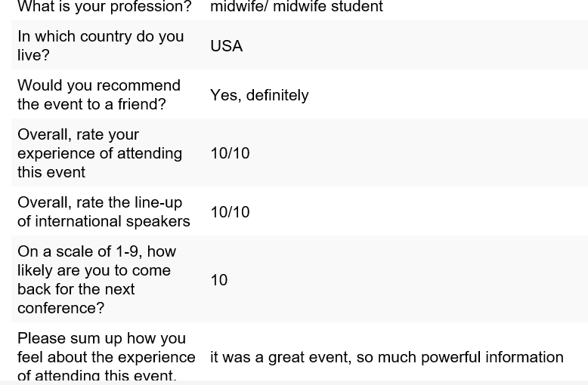Click the 'Would you recommend the event' question
The image size is (588, 385).
98,94
